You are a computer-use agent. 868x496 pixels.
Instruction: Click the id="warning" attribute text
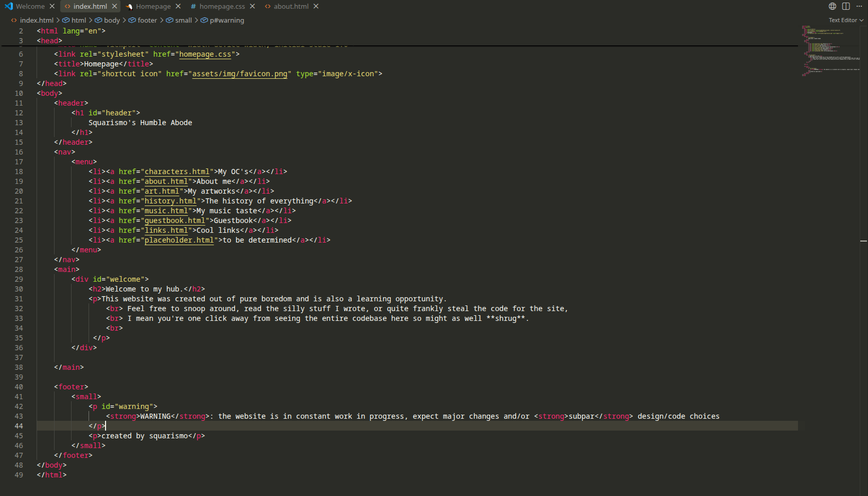pos(127,406)
